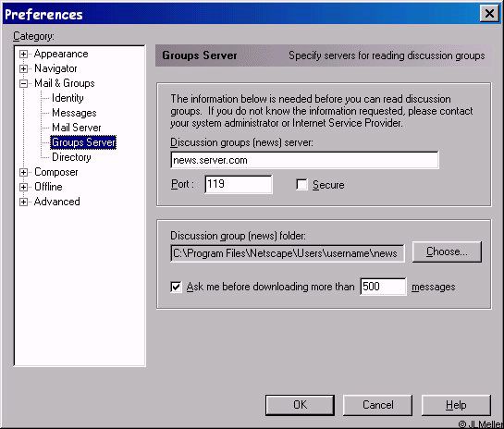504x429 pixels.
Task: Expand the Composer category
Action: click(x=23, y=172)
